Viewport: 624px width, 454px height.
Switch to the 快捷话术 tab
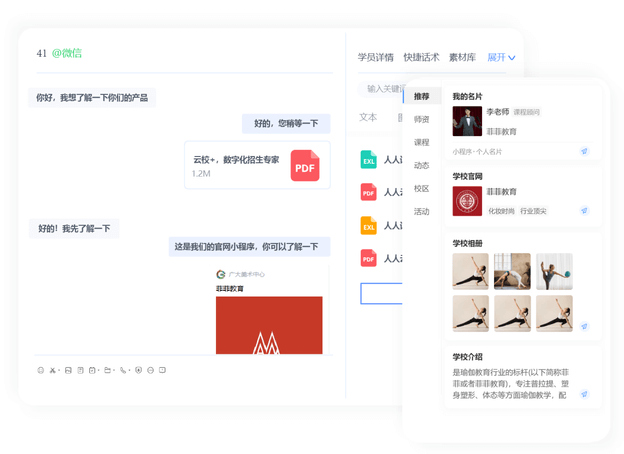pyautogui.click(x=421, y=58)
